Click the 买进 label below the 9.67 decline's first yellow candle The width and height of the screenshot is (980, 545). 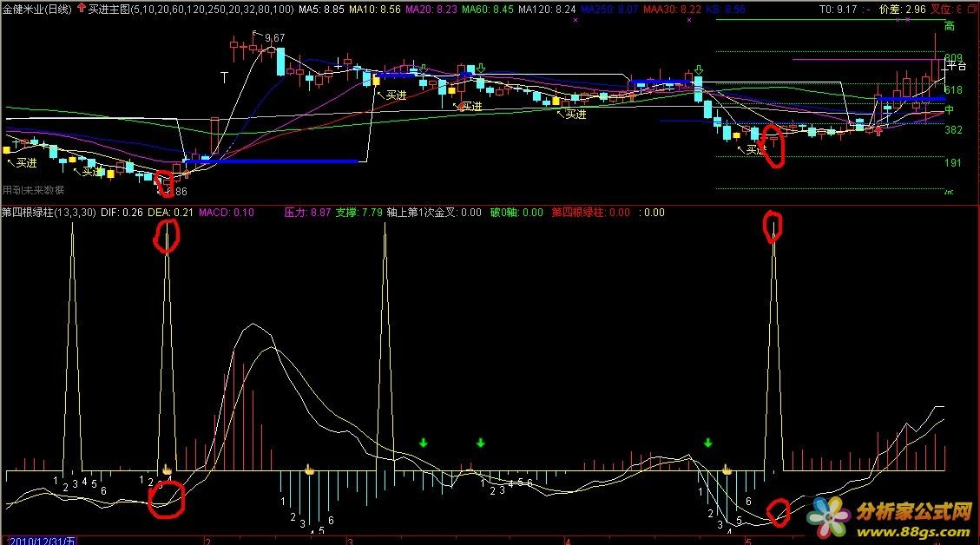point(396,95)
